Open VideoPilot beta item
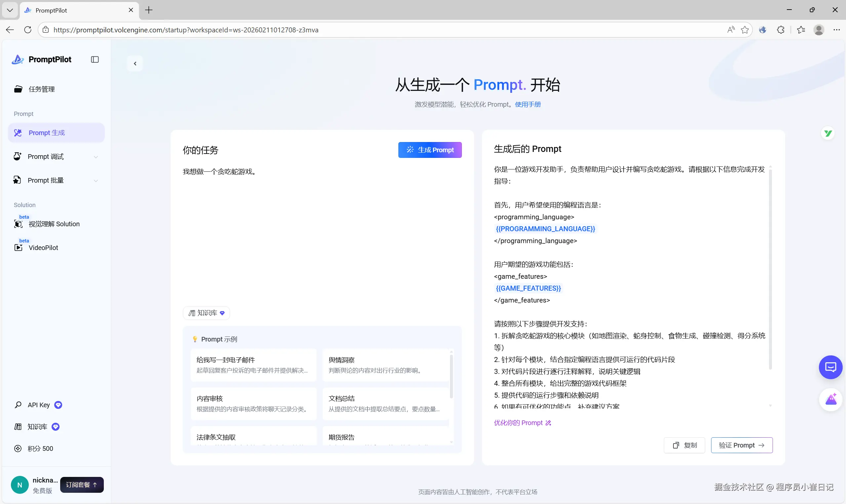This screenshot has height=504, width=846. pyautogui.click(x=43, y=248)
